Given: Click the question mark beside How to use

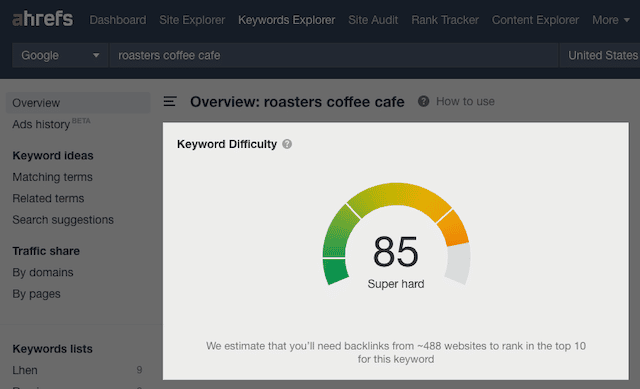Looking at the screenshot, I should [423, 101].
